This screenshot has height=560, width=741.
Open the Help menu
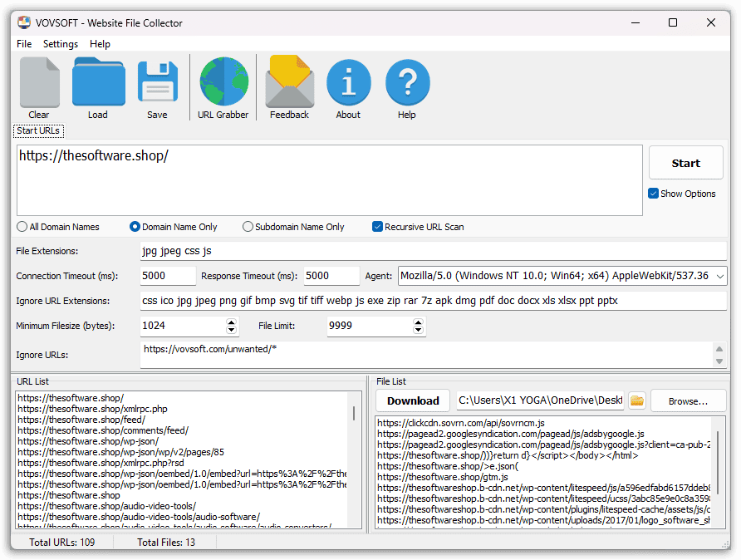coord(100,44)
